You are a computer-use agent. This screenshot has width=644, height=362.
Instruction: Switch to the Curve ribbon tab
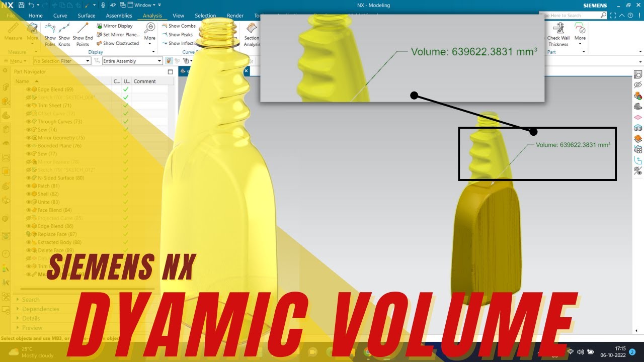(60, 16)
